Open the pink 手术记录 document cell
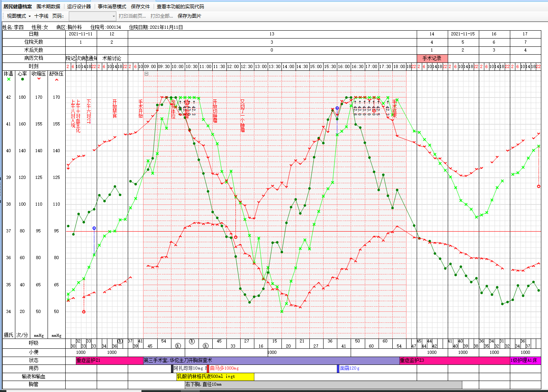Screen dimensions: 548x392 pos(432,58)
